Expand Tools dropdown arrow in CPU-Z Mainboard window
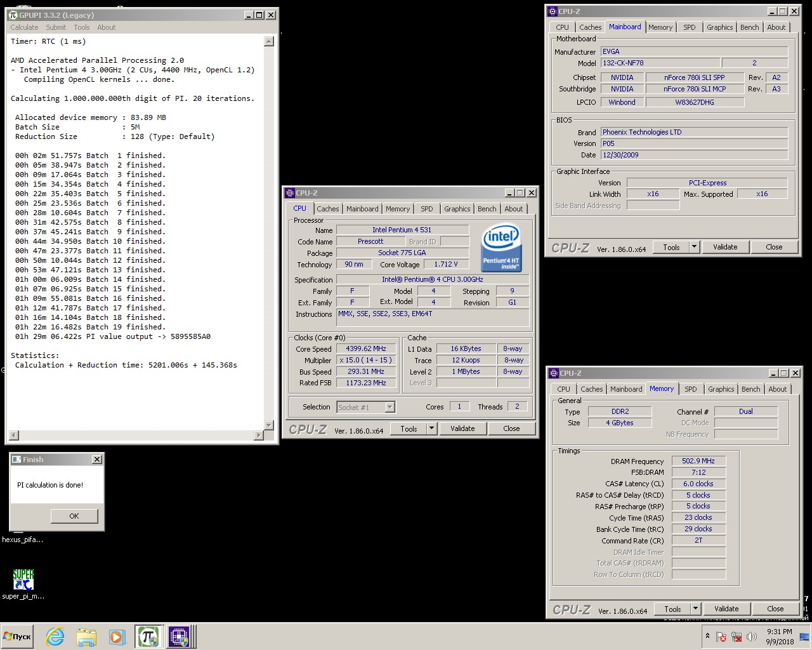The height and width of the screenshot is (650, 812). [695, 247]
